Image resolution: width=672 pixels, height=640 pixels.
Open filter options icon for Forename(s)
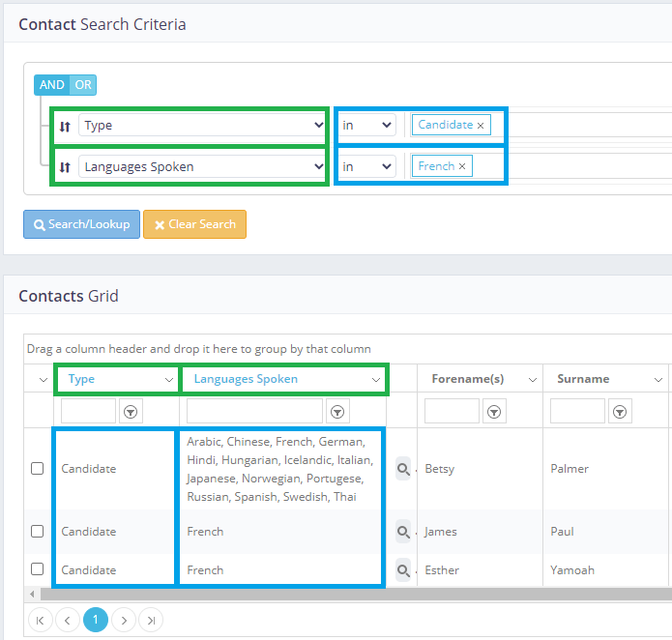click(494, 412)
